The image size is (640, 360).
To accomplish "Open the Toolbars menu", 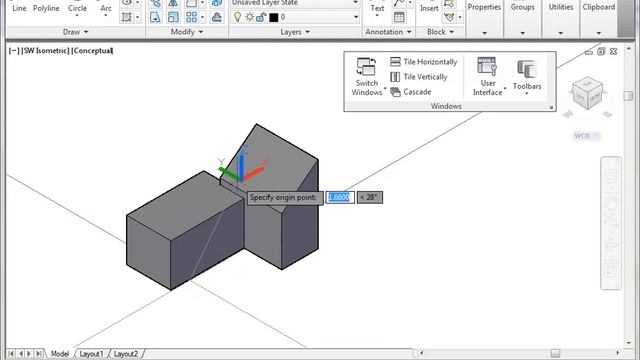I will [x=527, y=77].
